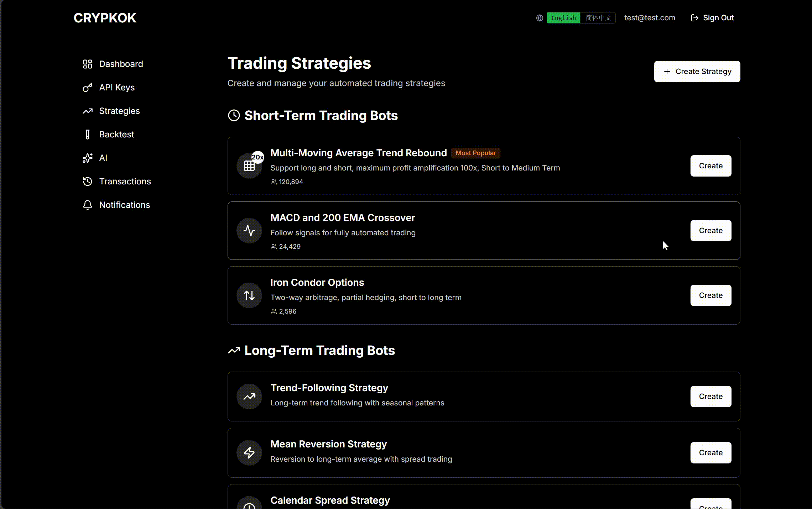Create the Multi-Moving Average Trend Rebound bot
This screenshot has width=812, height=509.
click(710, 166)
